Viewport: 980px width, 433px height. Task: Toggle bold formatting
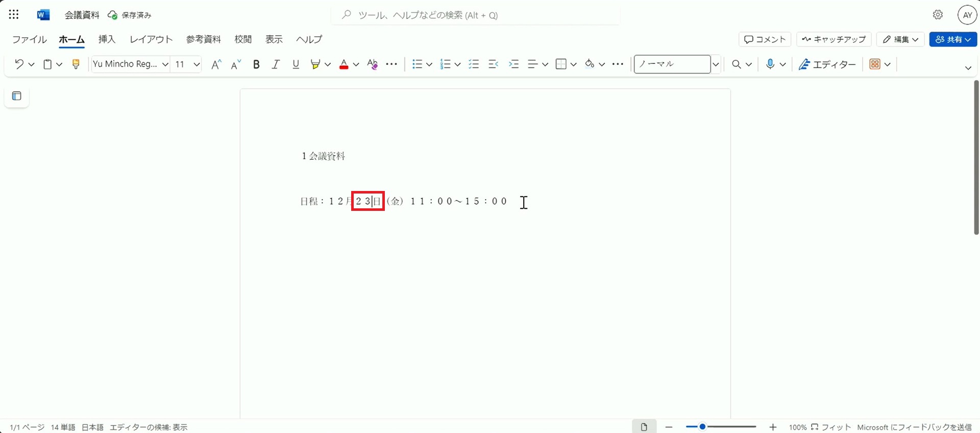(256, 64)
